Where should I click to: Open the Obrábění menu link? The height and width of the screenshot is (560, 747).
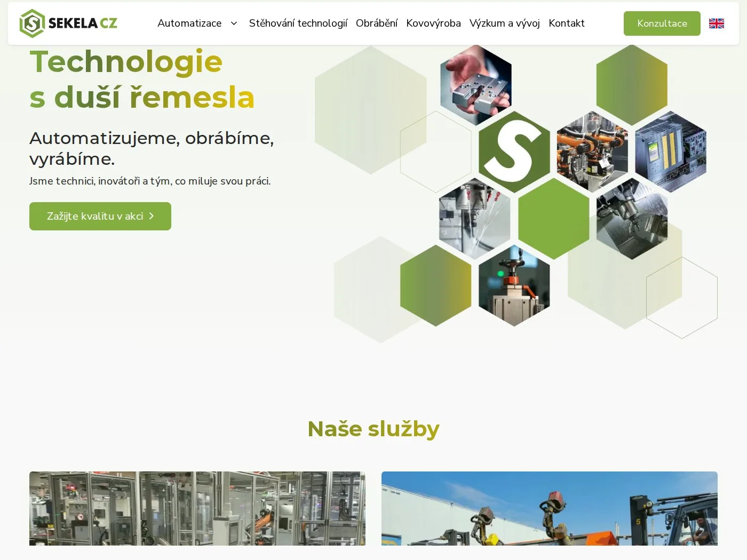coord(377,23)
